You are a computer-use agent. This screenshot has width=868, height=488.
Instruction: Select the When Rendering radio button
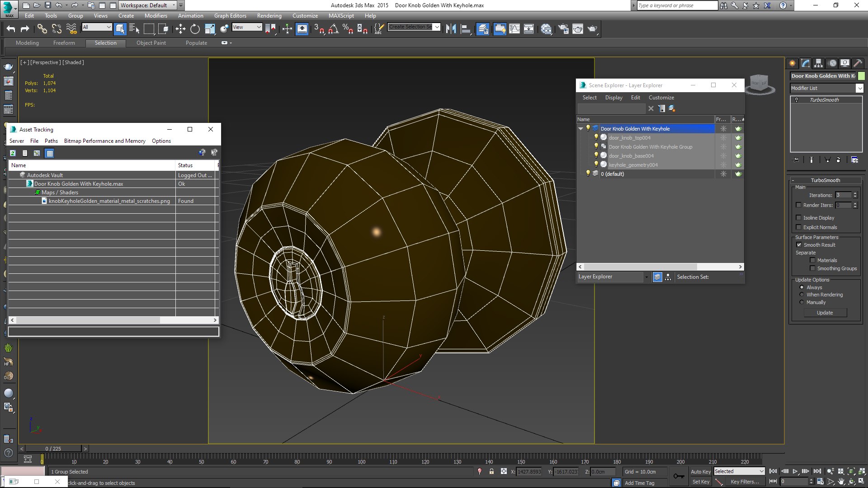pos(802,295)
